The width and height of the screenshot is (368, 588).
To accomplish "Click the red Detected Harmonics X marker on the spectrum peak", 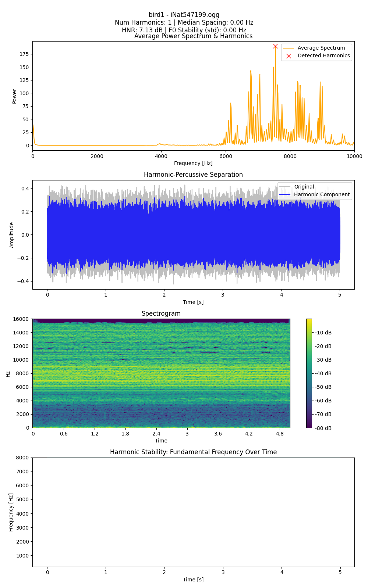I will coord(275,46).
